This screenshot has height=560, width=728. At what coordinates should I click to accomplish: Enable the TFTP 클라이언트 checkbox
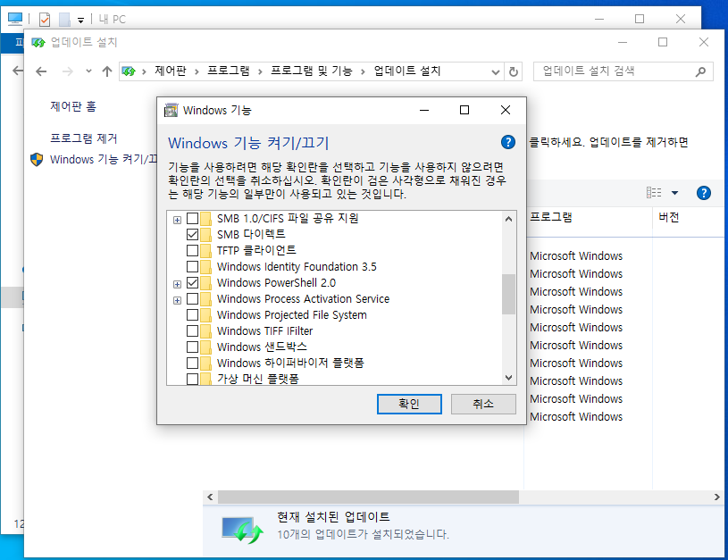pyautogui.click(x=192, y=251)
